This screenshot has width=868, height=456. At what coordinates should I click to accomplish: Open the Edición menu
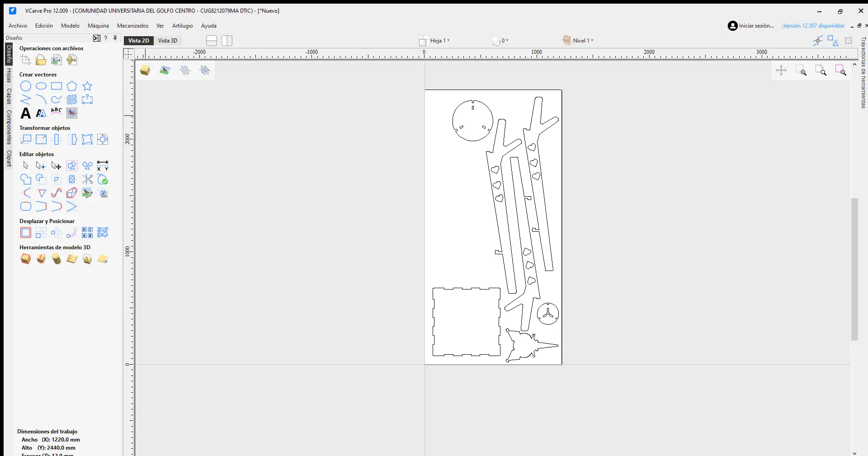pos(44,26)
